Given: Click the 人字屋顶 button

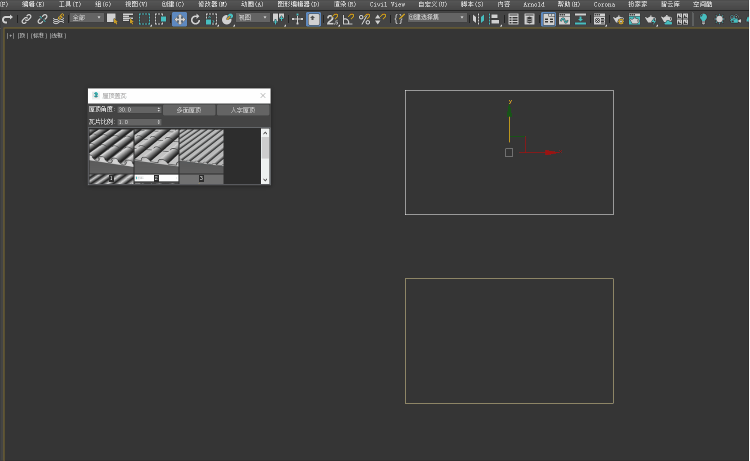Looking at the screenshot, I should [x=243, y=110].
